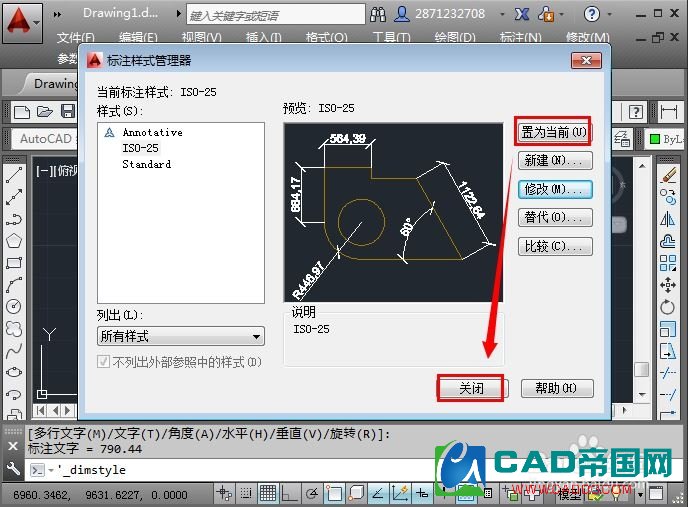Viewport: 688px width, 507px height.
Task: Click the Open file toolbar icon
Action: 44,111
